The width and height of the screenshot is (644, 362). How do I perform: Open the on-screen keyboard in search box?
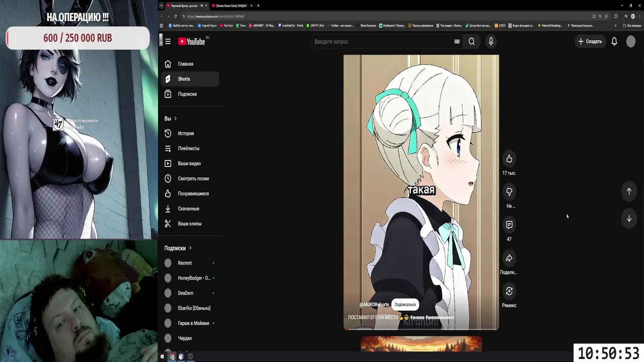pyautogui.click(x=457, y=42)
